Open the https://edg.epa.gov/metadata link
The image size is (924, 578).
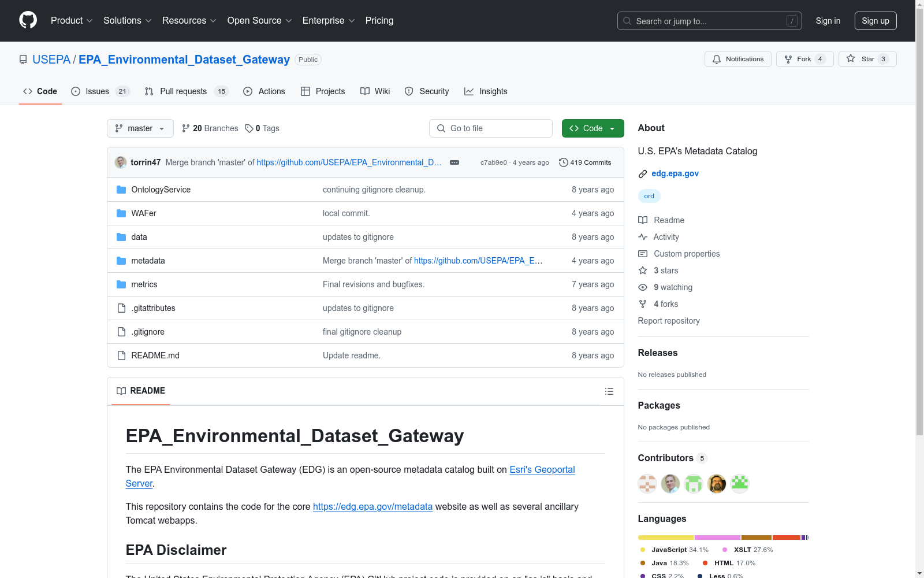tap(372, 506)
